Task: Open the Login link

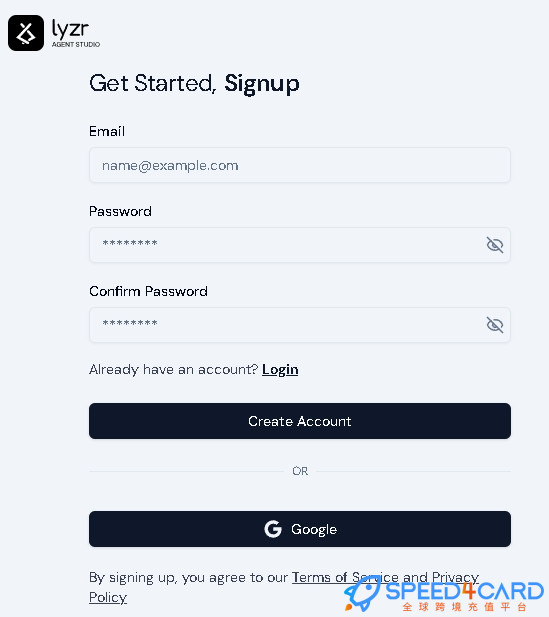Action: tap(280, 369)
